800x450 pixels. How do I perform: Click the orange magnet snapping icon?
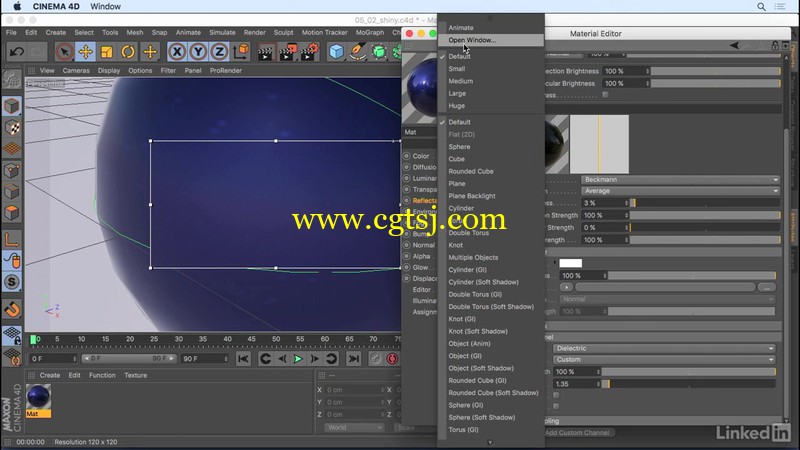tap(12, 309)
